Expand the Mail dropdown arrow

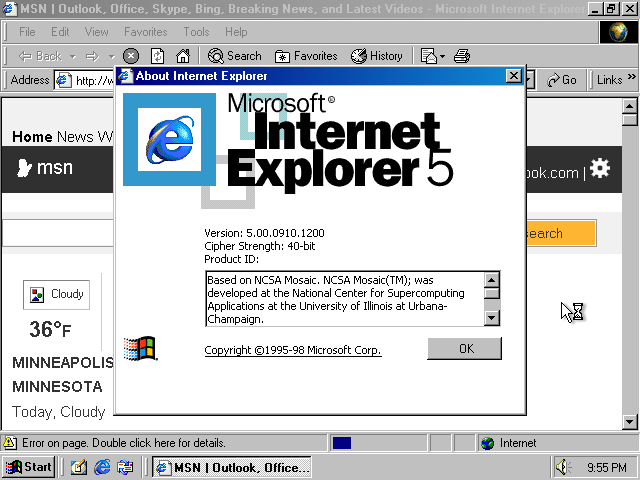[x=442, y=56]
